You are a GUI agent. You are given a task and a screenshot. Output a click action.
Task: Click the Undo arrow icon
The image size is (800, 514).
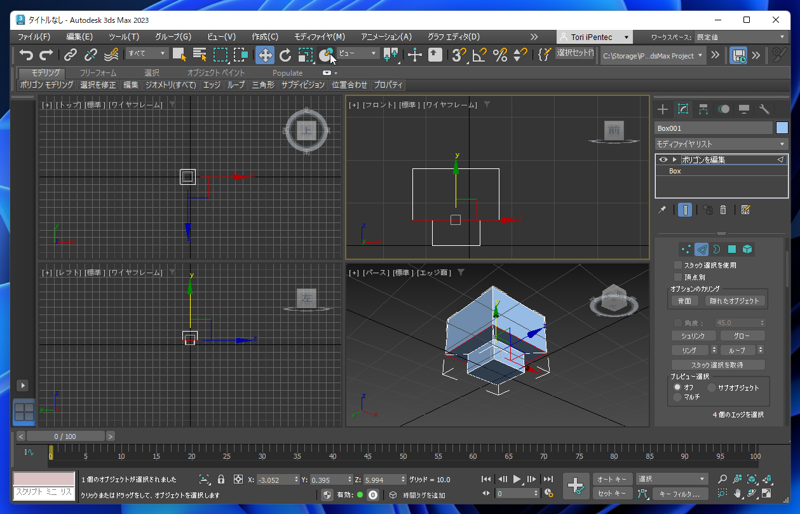coord(26,55)
